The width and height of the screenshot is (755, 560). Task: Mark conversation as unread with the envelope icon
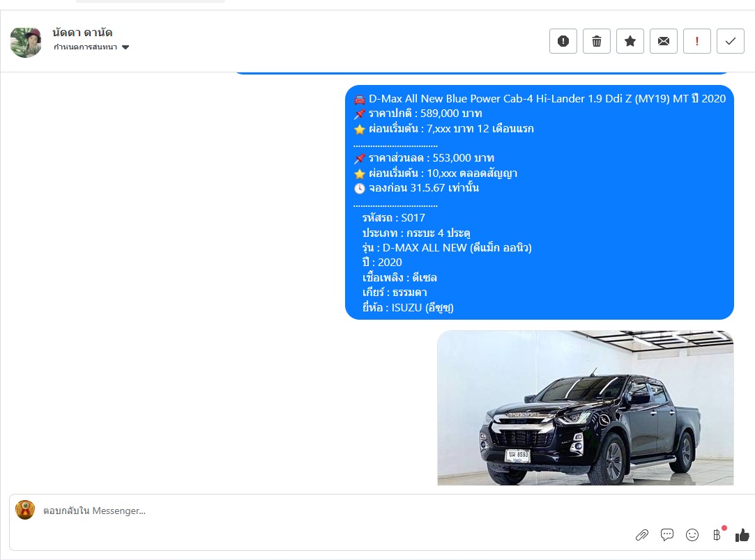click(x=664, y=41)
